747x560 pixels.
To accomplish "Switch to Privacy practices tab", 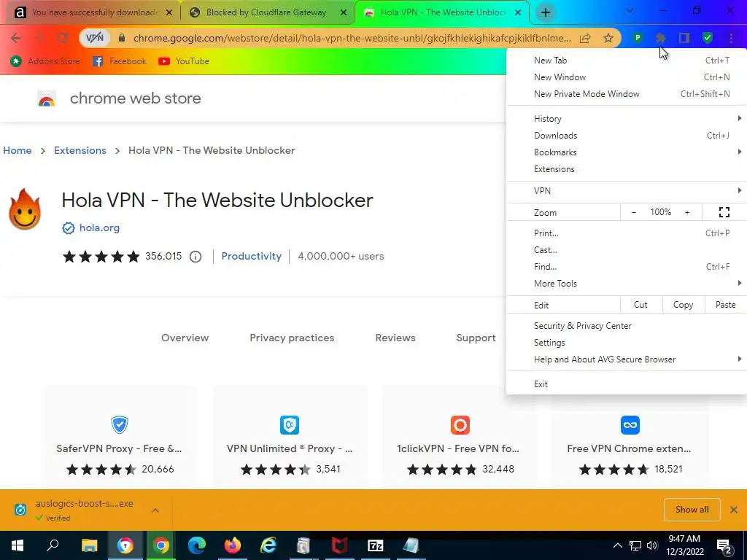I will tap(292, 338).
